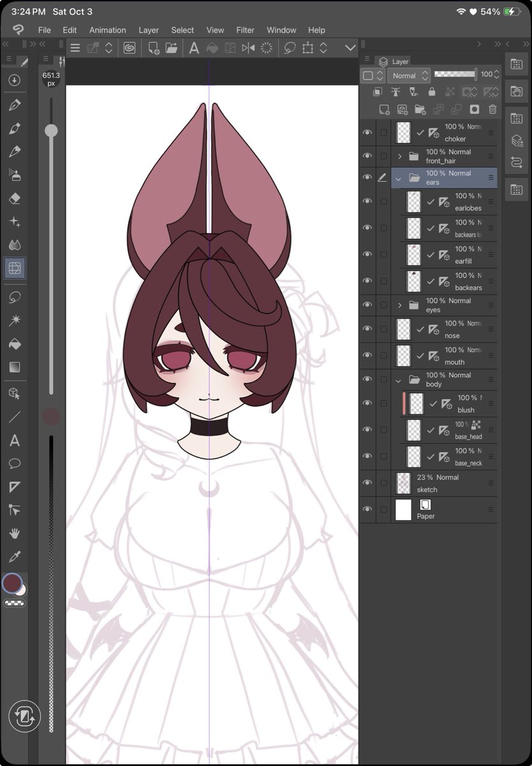This screenshot has height=766, width=532.
Task: Select the Lasso selection tool in left toolbar
Action: [x=15, y=297]
